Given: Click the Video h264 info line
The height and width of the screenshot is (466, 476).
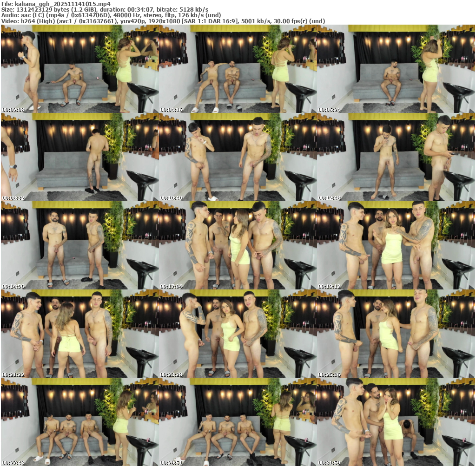Looking at the screenshot, I should (163, 21).
